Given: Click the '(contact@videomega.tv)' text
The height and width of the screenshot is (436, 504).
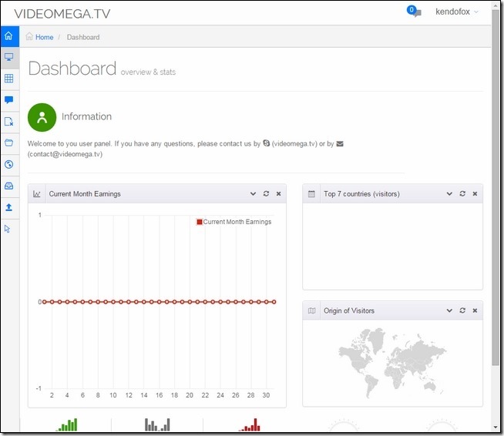Looking at the screenshot, I should 65,154.
